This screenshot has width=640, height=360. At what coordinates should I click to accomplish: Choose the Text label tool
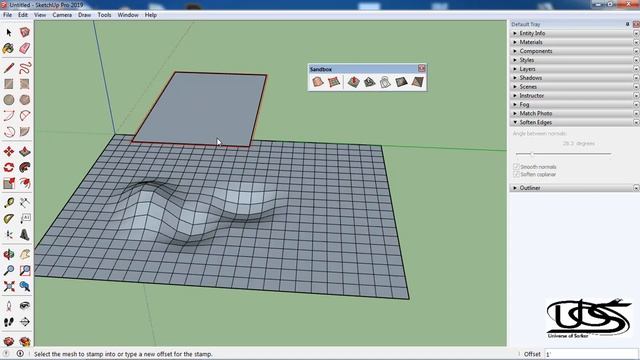(x=25, y=219)
